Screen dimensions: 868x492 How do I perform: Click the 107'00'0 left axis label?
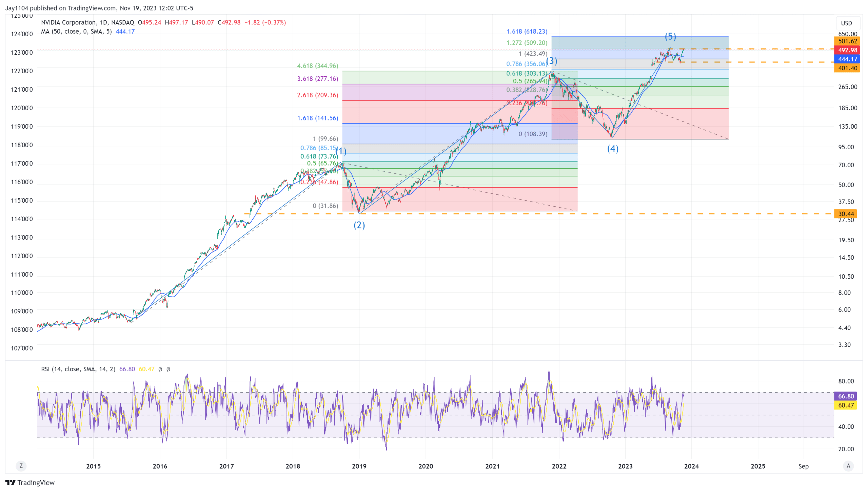22,348
